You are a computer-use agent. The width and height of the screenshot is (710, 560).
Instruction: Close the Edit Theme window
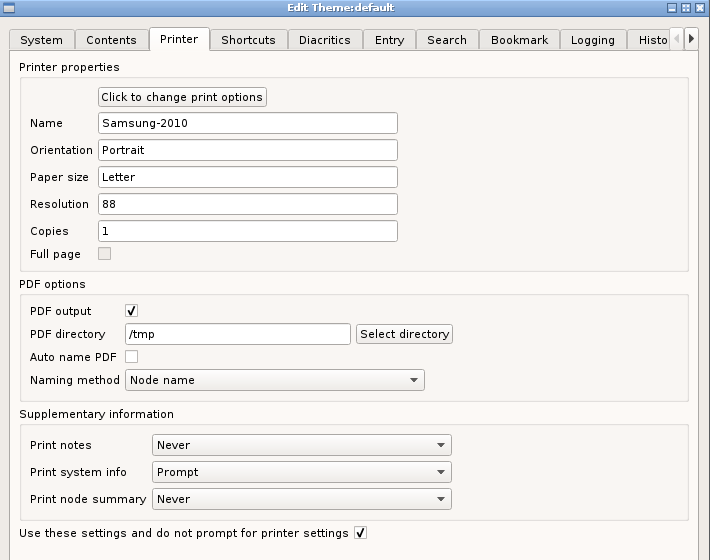700,8
